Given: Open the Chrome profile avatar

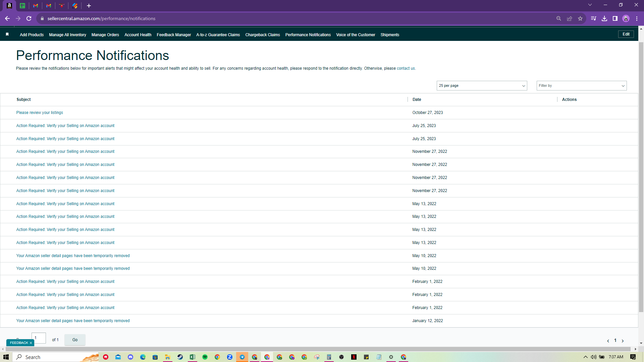Looking at the screenshot, I should coord(626,18).
